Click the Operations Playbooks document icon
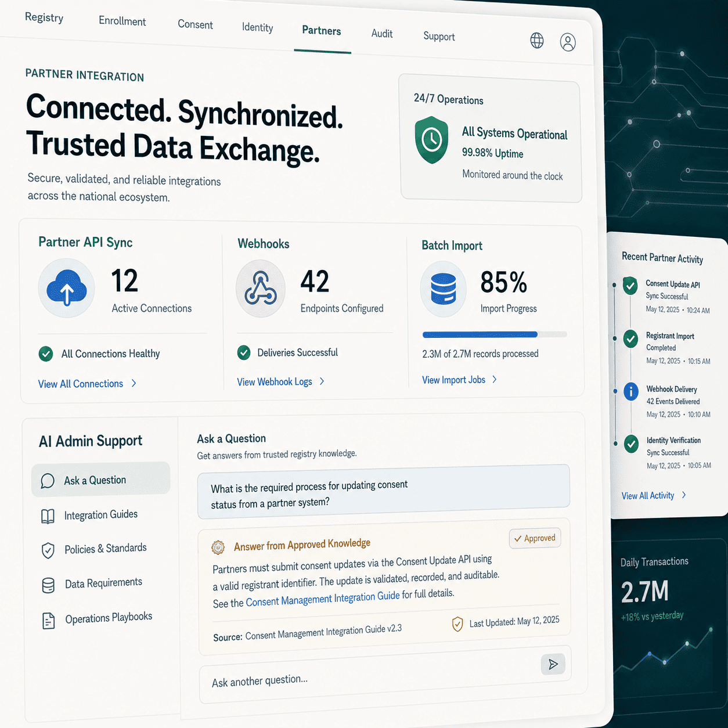Screen dimensions: 728x728 (x=49, y=621)
